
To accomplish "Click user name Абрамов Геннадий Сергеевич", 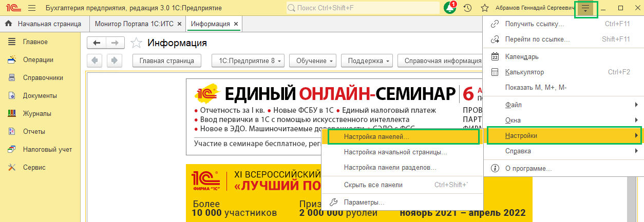I will pos(535,8).
